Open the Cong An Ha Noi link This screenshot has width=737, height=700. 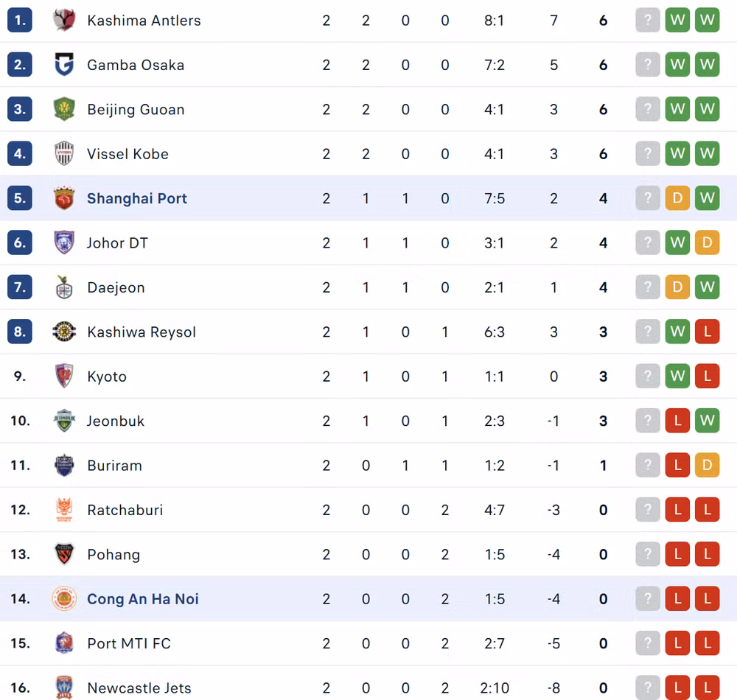[143, 599]
